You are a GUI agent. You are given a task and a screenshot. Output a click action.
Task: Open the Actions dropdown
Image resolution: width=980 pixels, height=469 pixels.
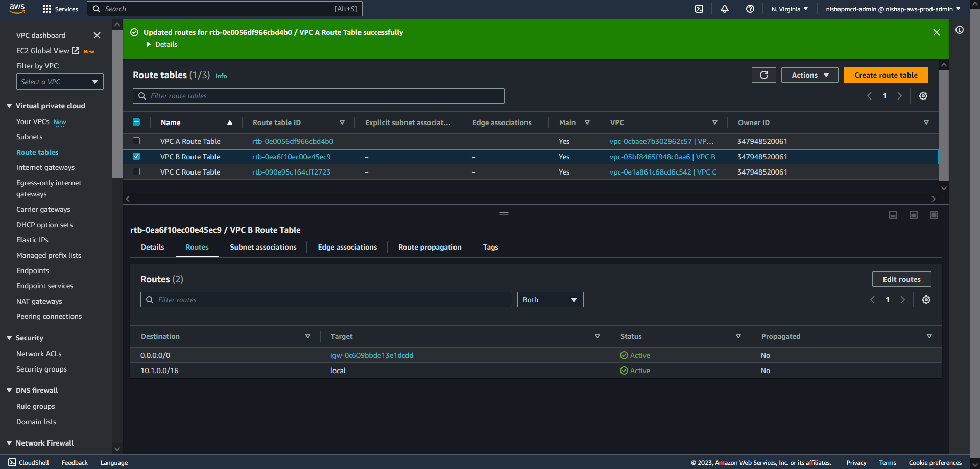click(809, 75)
